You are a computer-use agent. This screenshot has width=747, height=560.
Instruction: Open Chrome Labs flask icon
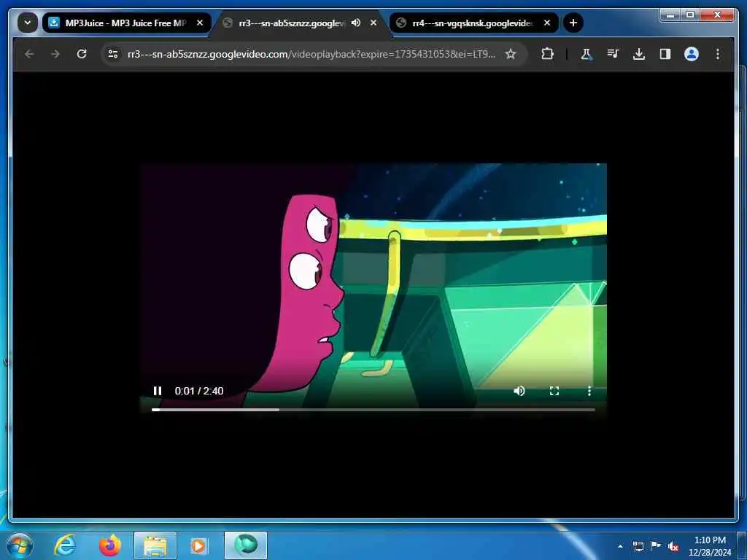[586, 54]
